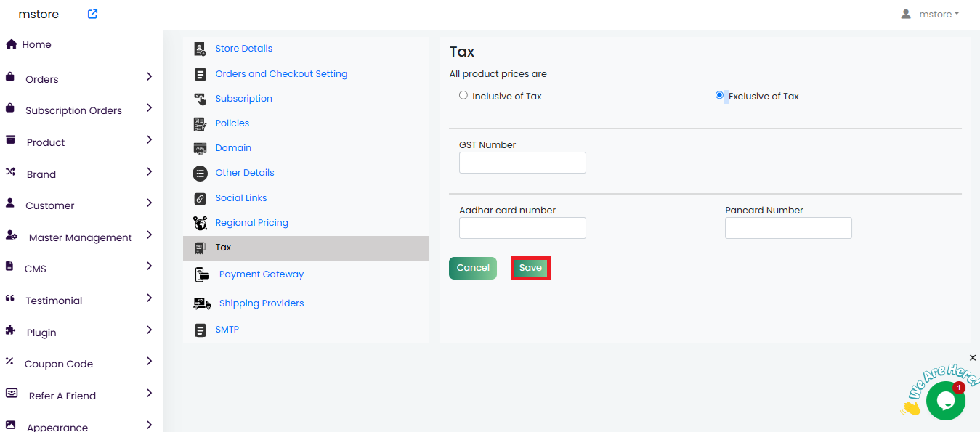This screenshot has height=432, width=980.
Task: Expand the Master Management chevron
Action: click(149, 235)
